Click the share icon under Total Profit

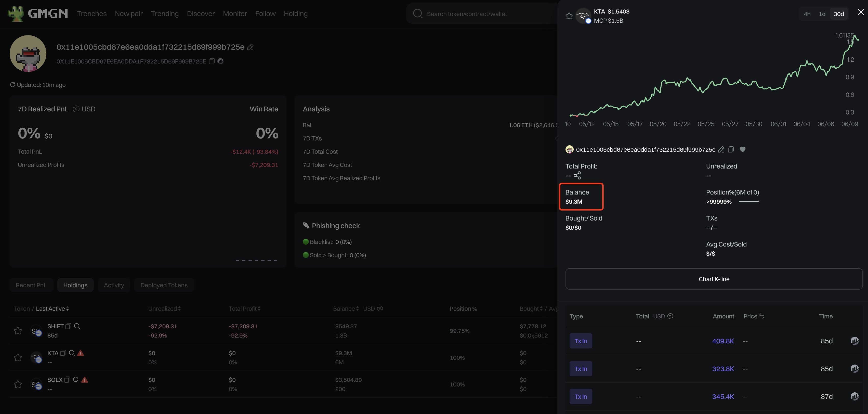(577, 175)
